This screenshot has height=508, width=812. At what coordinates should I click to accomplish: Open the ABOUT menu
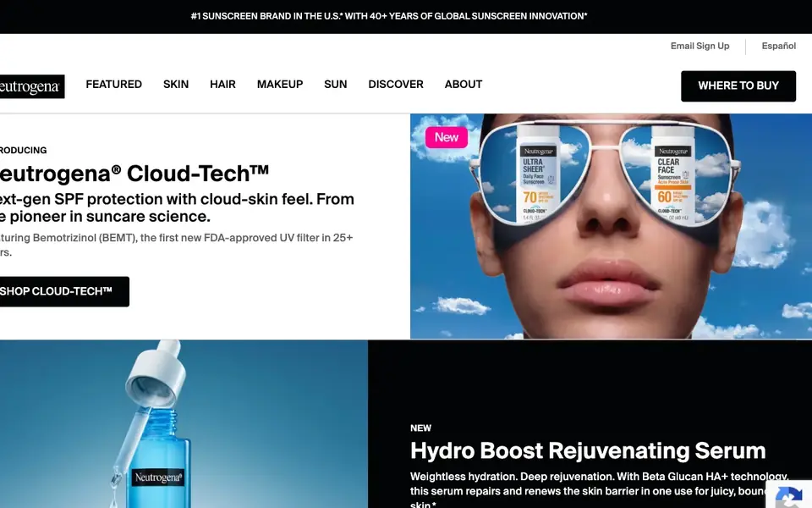pos(464,84)
